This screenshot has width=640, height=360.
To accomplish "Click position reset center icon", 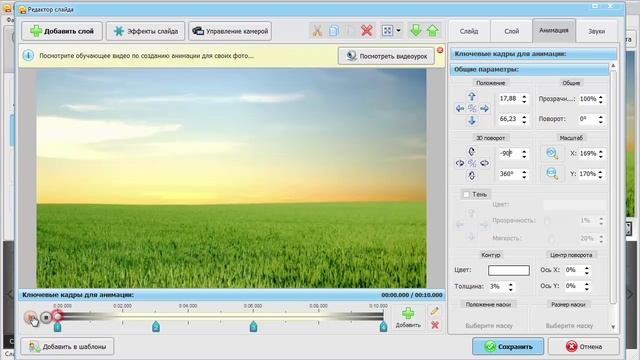I will tap(472, 109).
